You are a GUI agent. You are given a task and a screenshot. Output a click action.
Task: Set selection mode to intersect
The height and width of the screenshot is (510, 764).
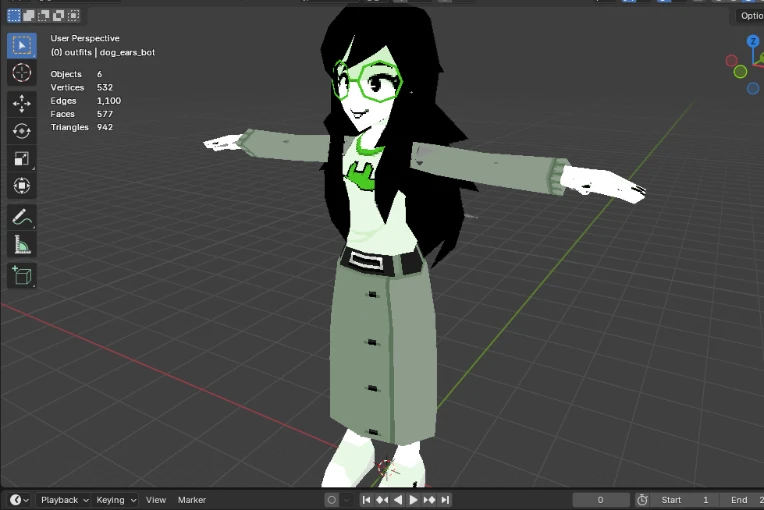(x=74, y=16)
